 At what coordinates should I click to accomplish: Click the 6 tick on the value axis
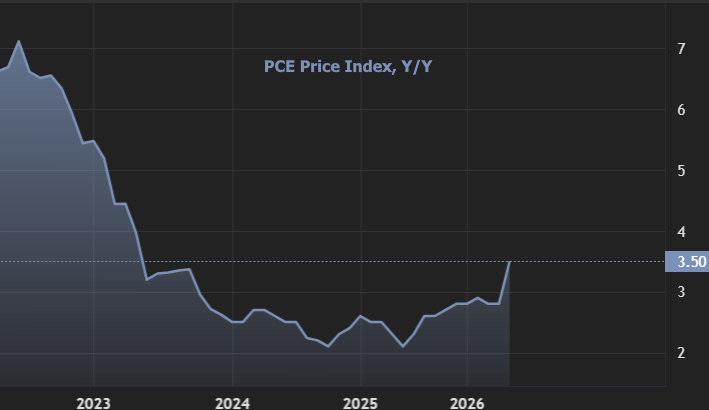681,110
